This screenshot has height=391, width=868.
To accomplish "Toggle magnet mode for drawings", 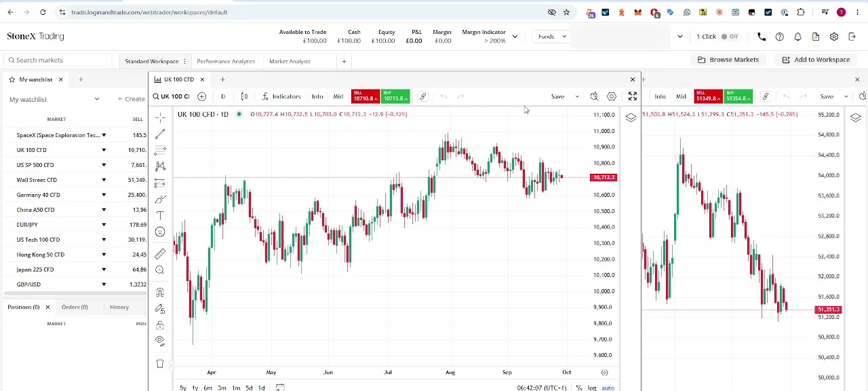I will tap(160, 293).
